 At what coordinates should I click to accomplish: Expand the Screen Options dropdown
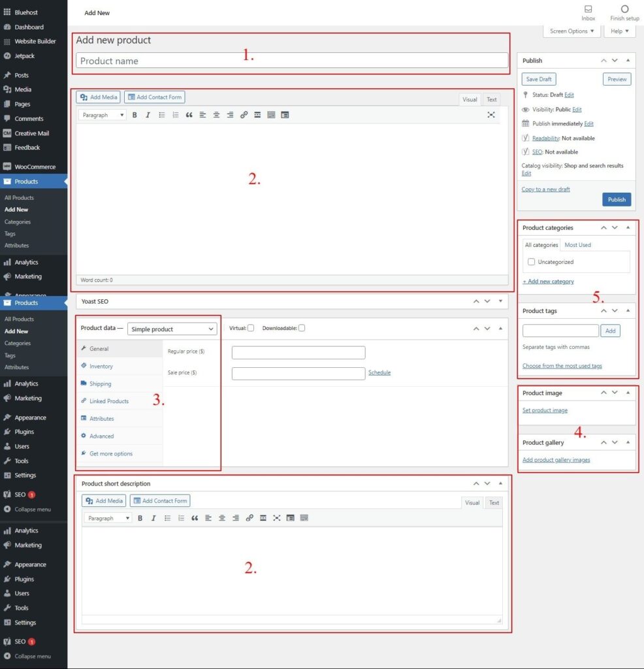[572, 31]
